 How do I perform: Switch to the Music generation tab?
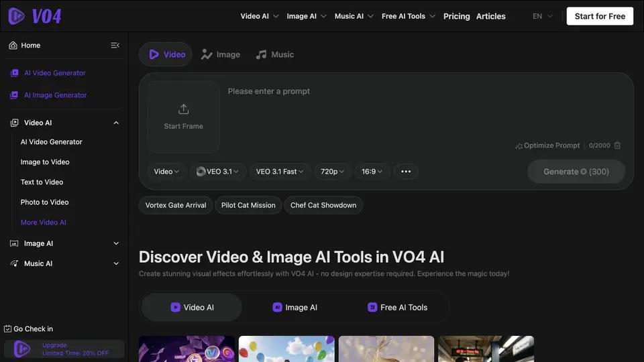pyautogui.click(x=275, y=54)
